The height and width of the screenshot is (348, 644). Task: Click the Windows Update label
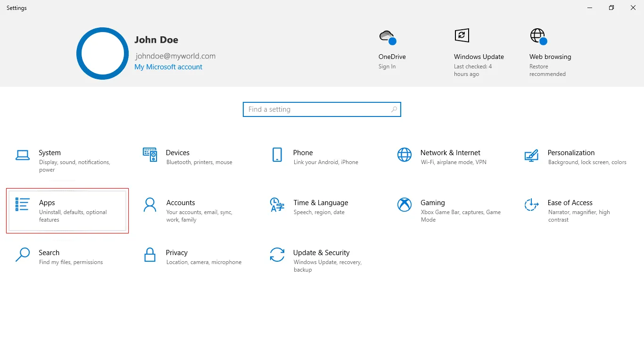[479, 57]
